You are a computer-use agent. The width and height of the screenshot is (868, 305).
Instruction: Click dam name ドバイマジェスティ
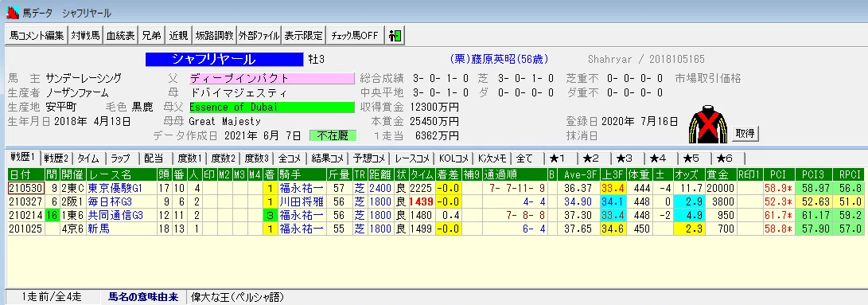(239, 92)
